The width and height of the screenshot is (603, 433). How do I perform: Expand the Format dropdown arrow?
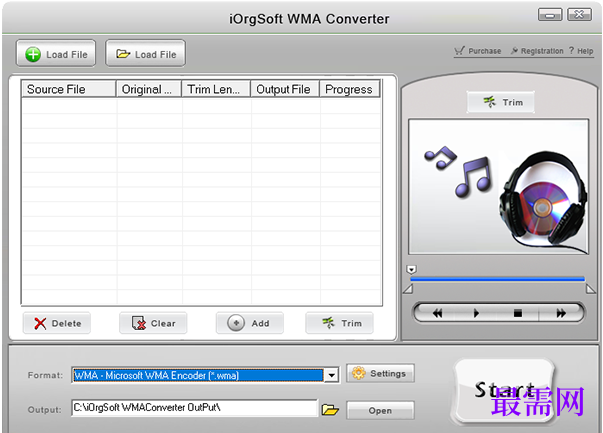331,375
